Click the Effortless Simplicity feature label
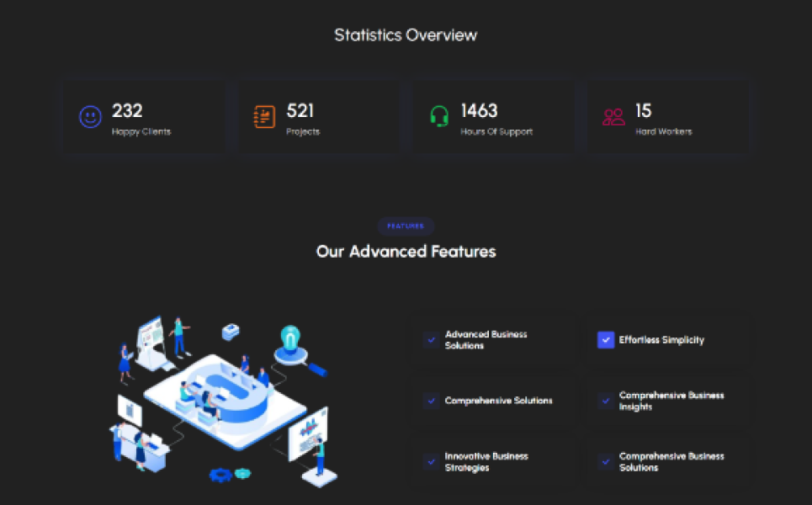 click(661, 340)
